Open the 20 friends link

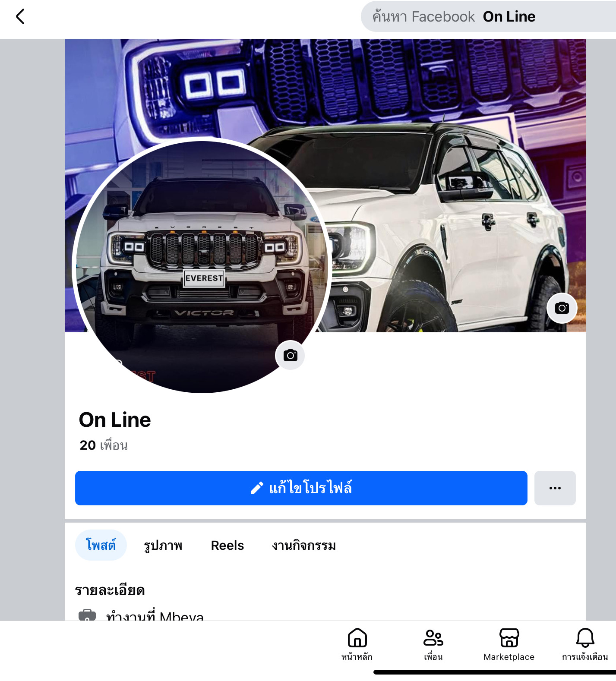104,445
